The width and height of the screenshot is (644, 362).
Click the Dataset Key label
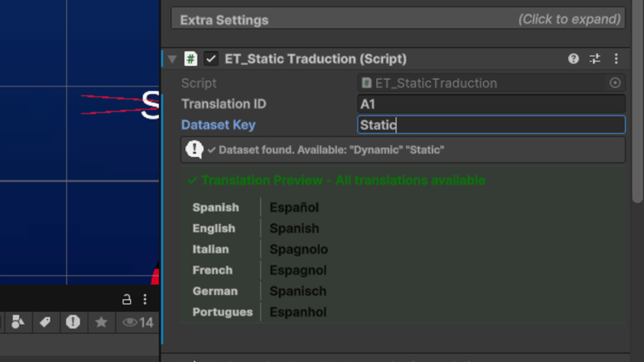pyautogui.click(x=218, y=125)
